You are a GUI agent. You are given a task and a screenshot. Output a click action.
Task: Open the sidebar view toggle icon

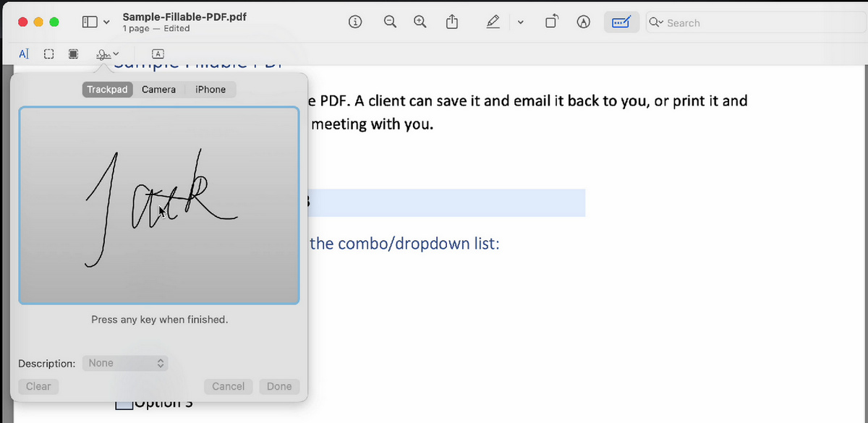[90, 22]
